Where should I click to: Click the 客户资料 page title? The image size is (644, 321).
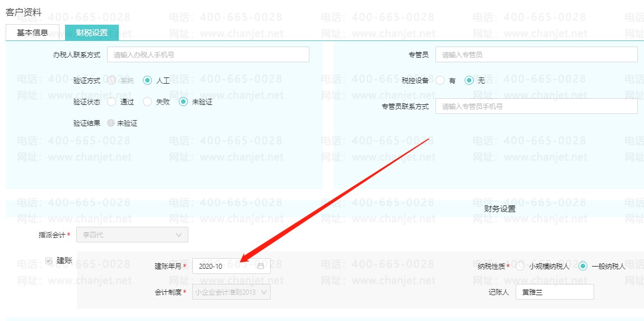coord(24,12)
